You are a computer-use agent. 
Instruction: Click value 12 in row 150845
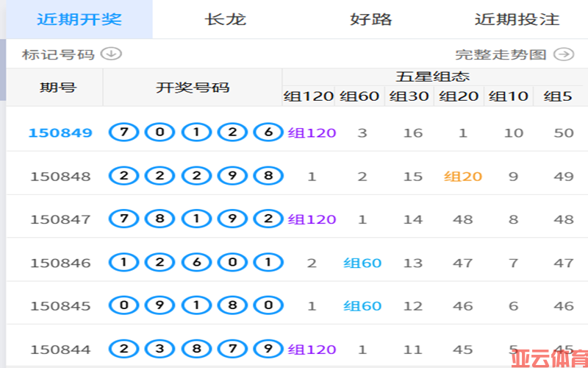(413, 306)
